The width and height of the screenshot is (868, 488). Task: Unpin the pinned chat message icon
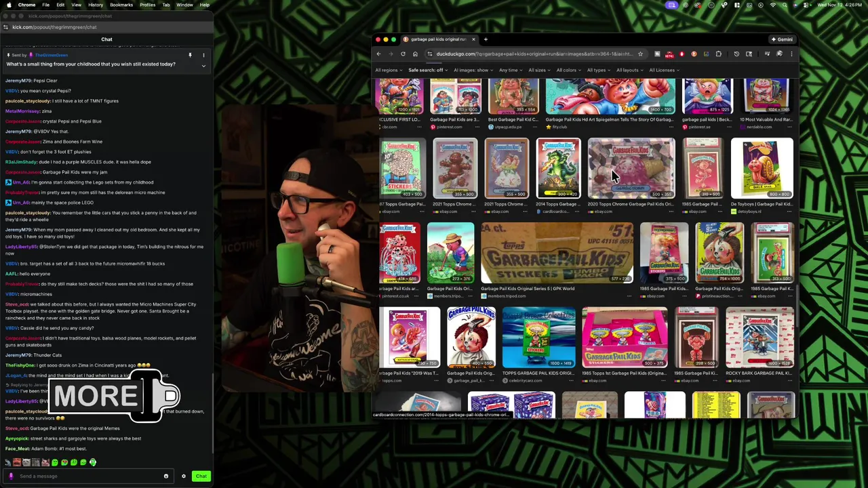pyautogui.click(x=190, y=55)
